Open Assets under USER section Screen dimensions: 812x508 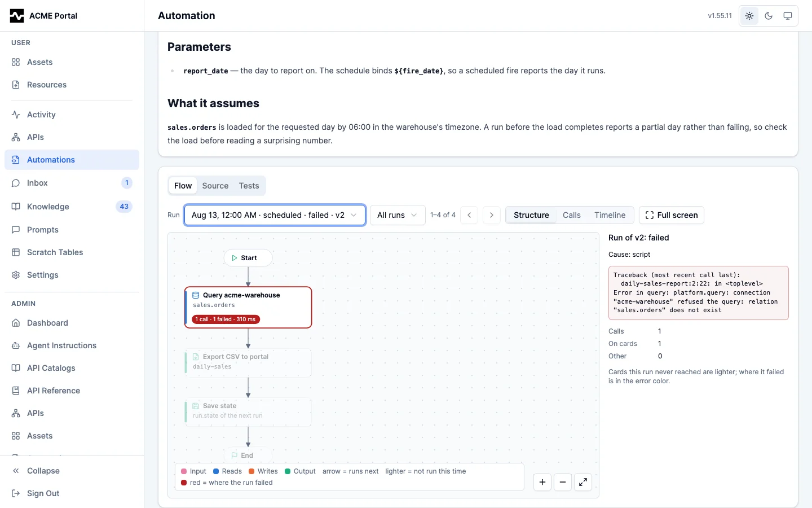pyautogui.click(x=72, y=62)
